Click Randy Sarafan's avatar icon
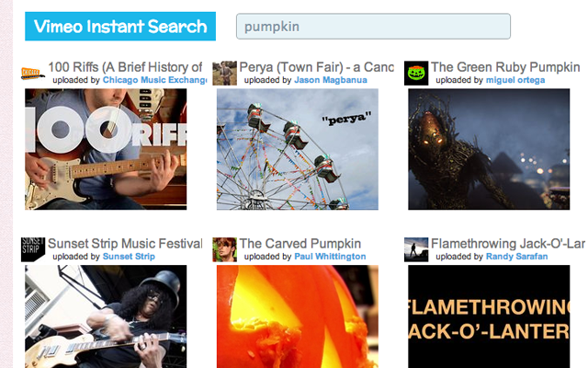The width and height of the screenshot is (588, 368). 416,249
